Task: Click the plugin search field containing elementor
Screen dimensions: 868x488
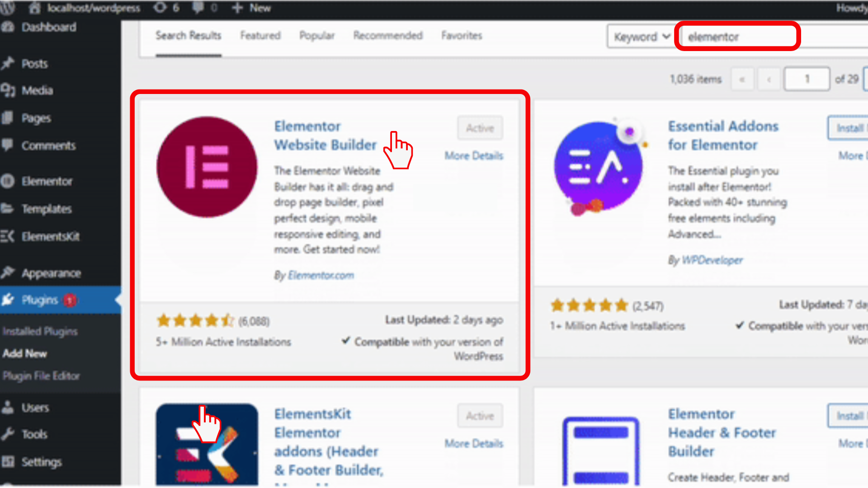Action: coord(774,37)
